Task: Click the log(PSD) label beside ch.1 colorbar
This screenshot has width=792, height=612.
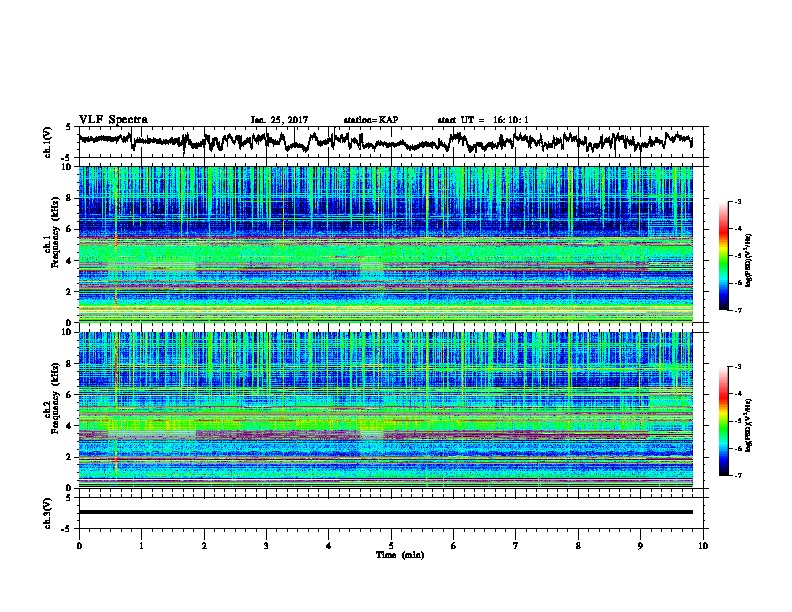Action: (x=749, y=260)
